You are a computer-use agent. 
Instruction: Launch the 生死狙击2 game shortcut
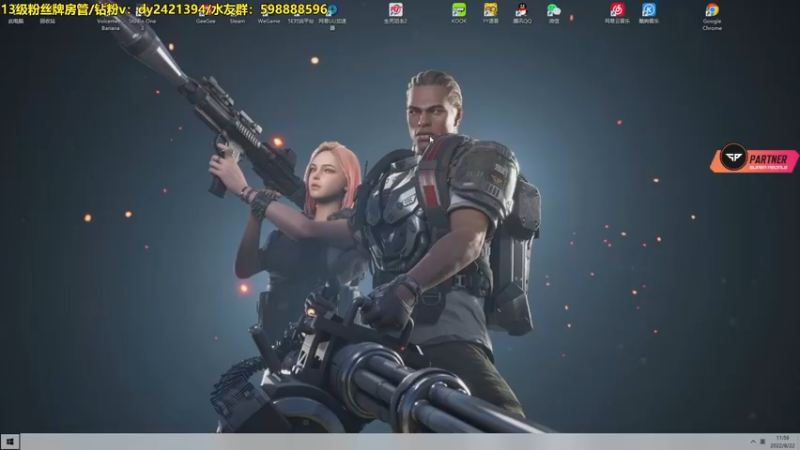tap(395, 14)
